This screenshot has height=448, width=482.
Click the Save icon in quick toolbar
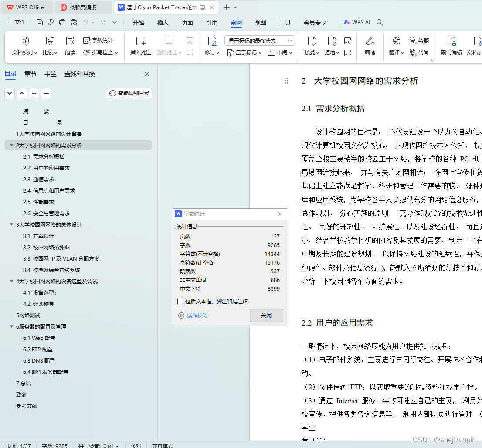(39, 23)
